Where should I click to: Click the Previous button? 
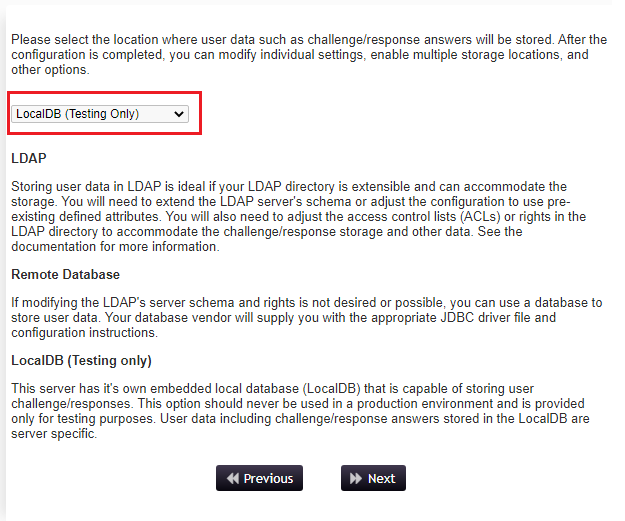click(x=259, y=478)
